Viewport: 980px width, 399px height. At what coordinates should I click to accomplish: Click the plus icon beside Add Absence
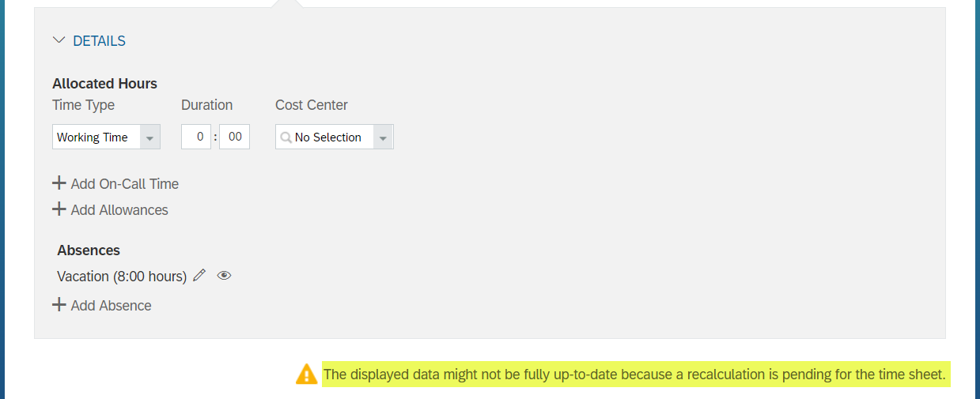[59, 305]
